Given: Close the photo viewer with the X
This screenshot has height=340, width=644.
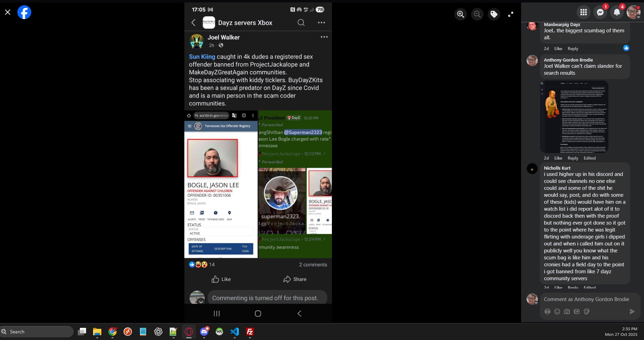Looking at the screenshot, I should click(8, 13).
